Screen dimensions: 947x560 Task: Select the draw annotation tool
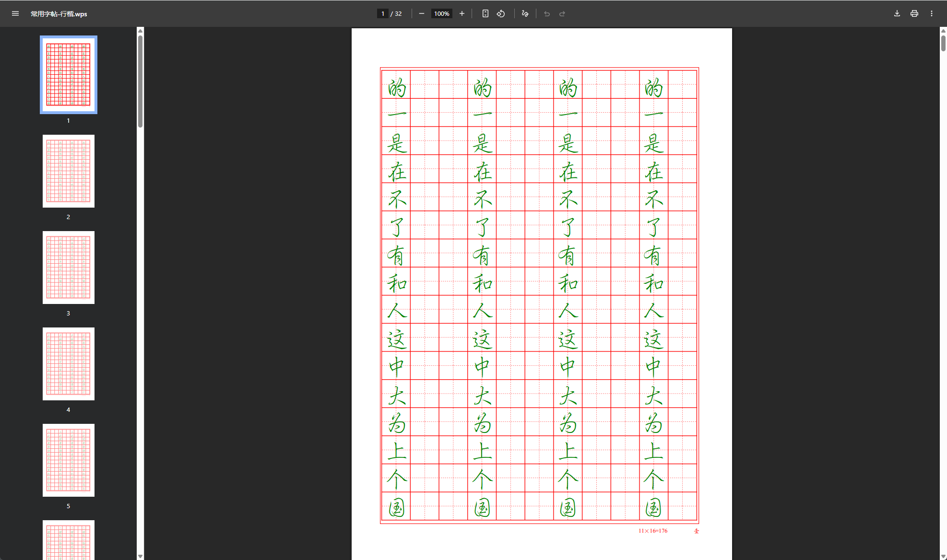click(525, 14)
